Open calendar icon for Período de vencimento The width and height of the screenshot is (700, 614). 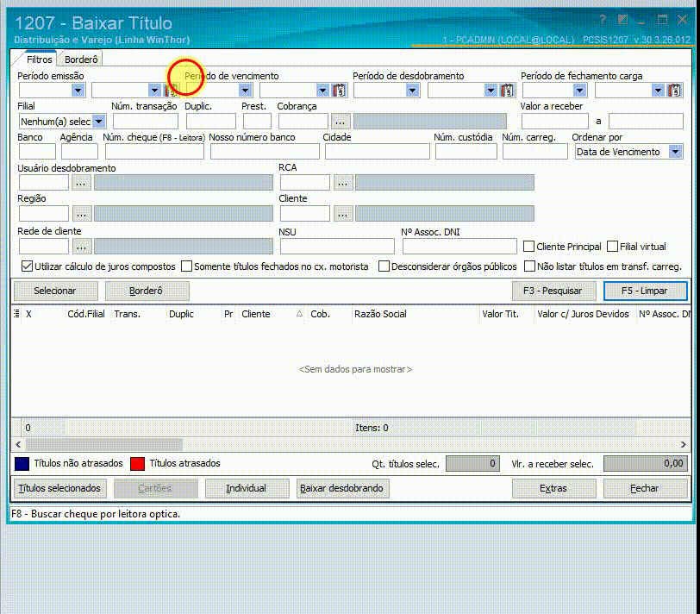click(340, 91)
